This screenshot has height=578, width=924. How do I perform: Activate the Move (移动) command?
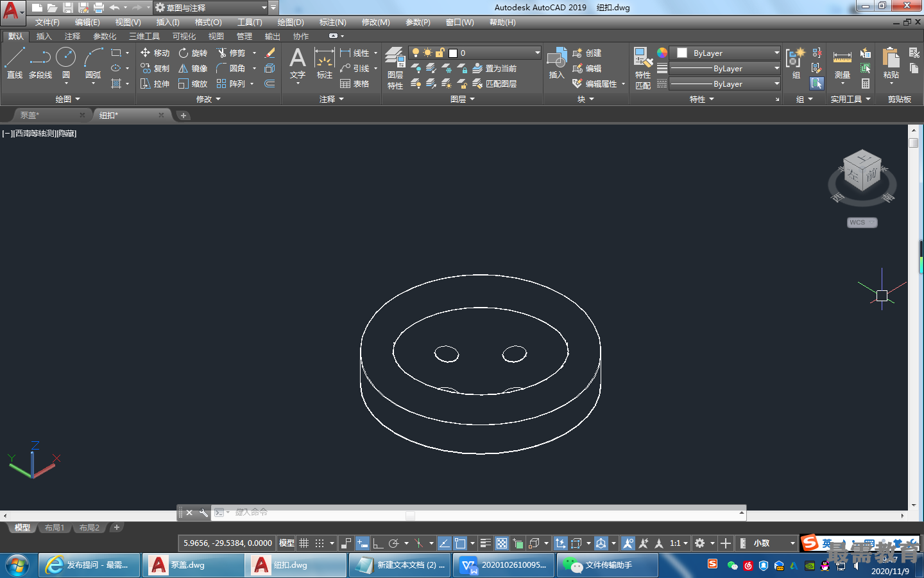point(155,53)
